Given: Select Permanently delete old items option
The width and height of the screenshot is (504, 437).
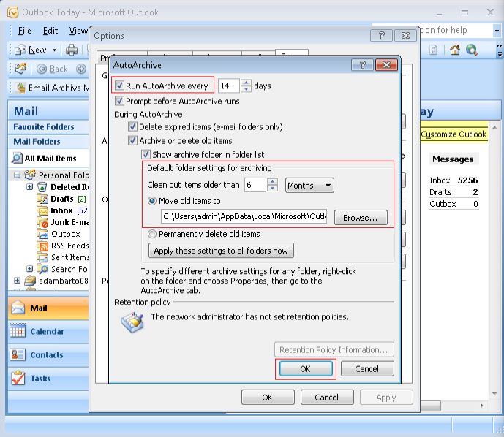Looking at the screenshot, I should (x=152, y=234).
